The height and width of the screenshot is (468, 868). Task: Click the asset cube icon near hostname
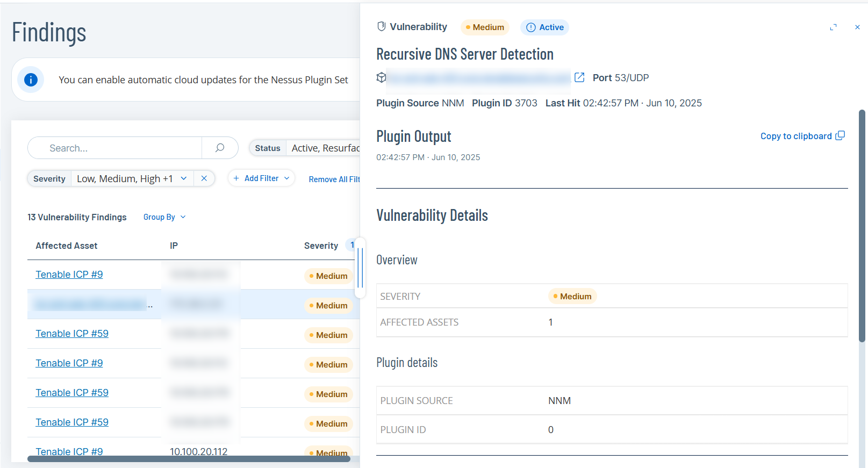pyautogui.click(x=381, y=77)
